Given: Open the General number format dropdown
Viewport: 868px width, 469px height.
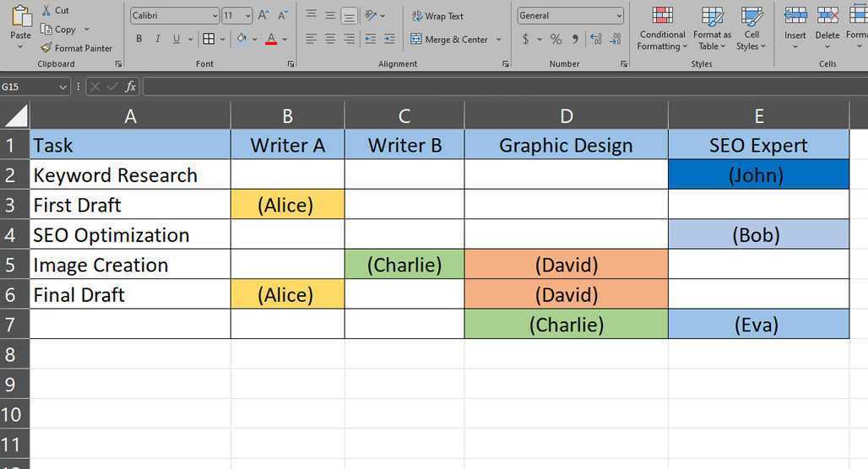Looking at the screenshot, I should coord(619,16).
